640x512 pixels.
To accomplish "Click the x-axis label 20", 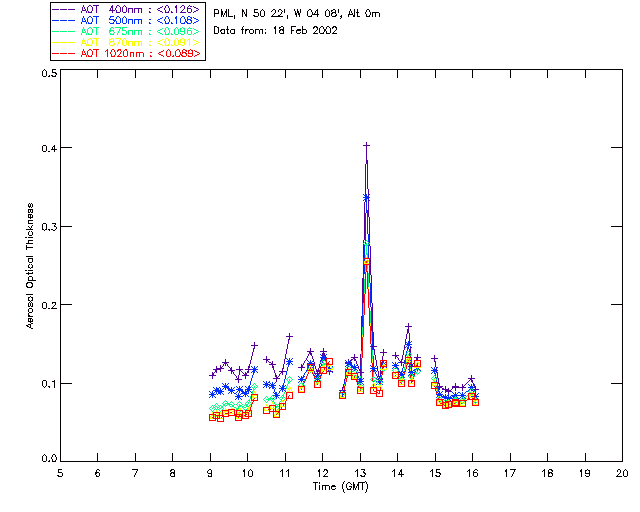I will click(x=622, y=473).
